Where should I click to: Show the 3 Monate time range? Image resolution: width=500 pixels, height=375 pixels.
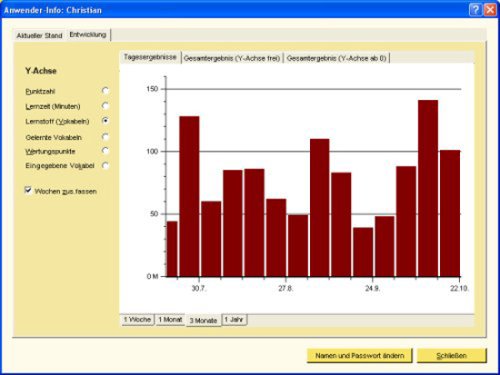tap(203, 321)
